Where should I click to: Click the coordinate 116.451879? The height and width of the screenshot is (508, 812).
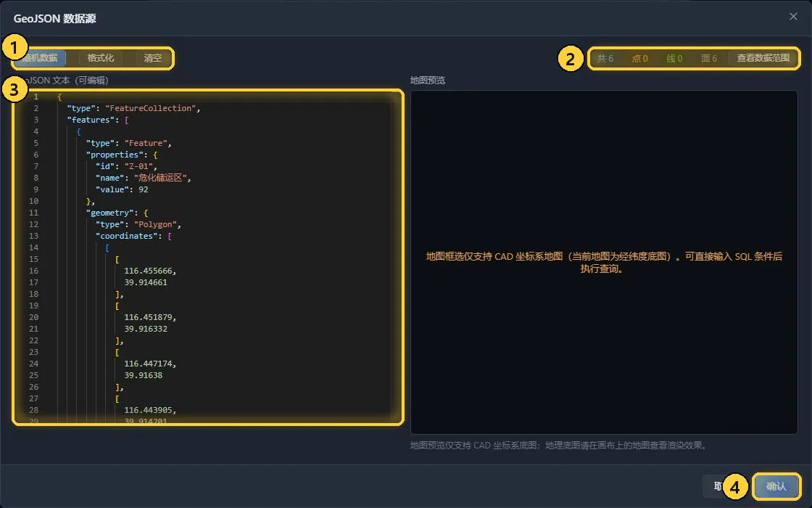(x=150, y=317)
